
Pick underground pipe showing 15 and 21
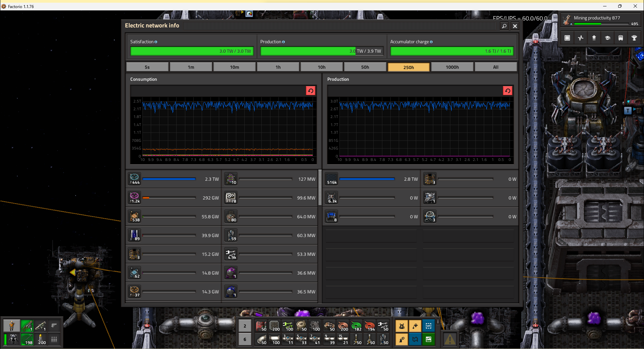343,339
